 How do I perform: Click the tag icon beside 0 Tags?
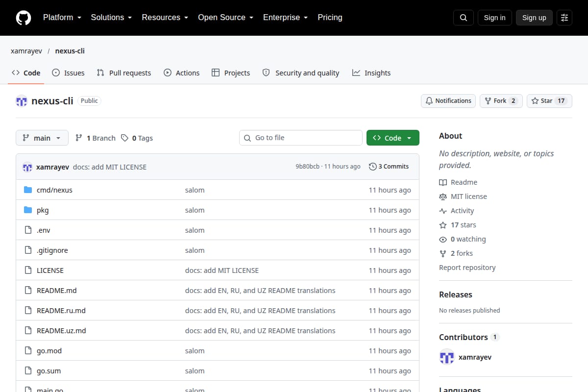click(x=125, y=138)
